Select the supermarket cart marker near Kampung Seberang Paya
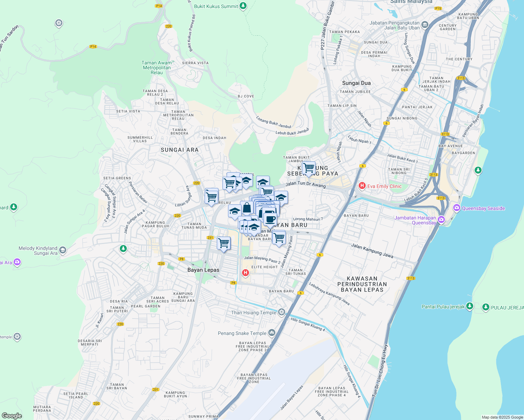Image resolution: width=524 pixels, height=420 pixels. pyautogui.click(x=309, y=168)
